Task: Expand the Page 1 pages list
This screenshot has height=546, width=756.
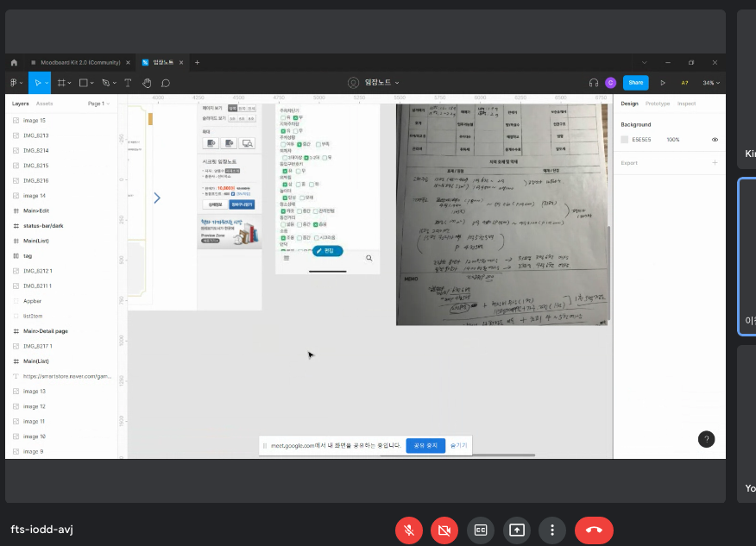Action: (x=99, y=104)
